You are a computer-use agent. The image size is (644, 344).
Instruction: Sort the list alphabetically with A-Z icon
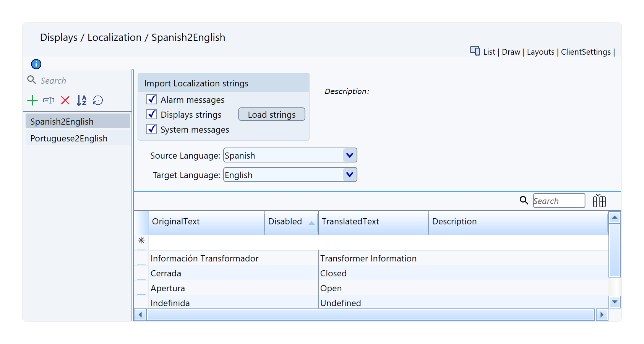click(81, 101)
